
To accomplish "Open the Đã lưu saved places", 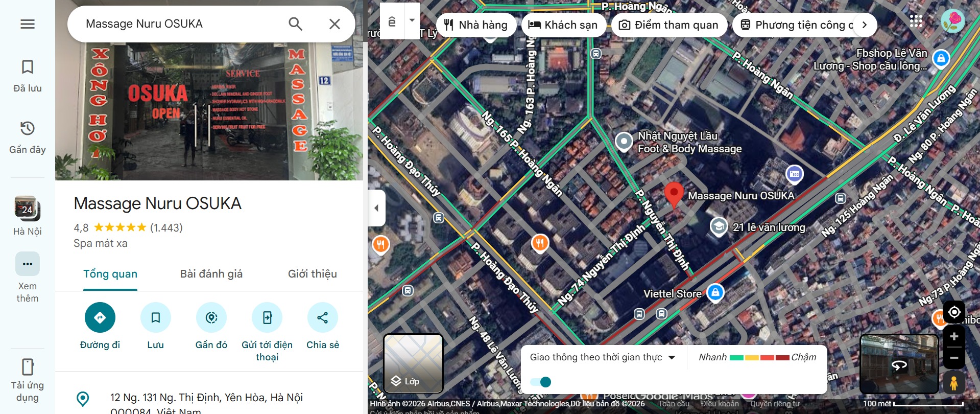I will coord(28,76).
